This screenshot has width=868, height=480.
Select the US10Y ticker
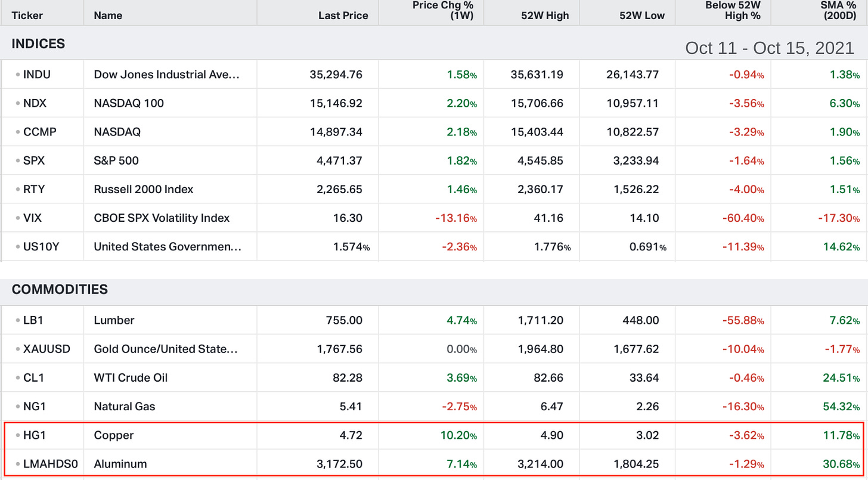(x=41, y=246)
